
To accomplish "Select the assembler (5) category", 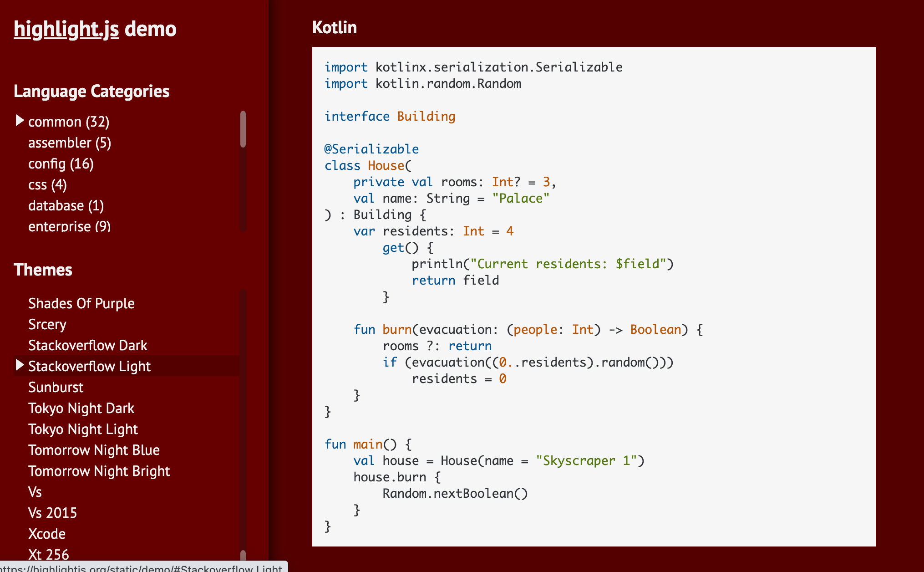I will (x=70, y=143).
